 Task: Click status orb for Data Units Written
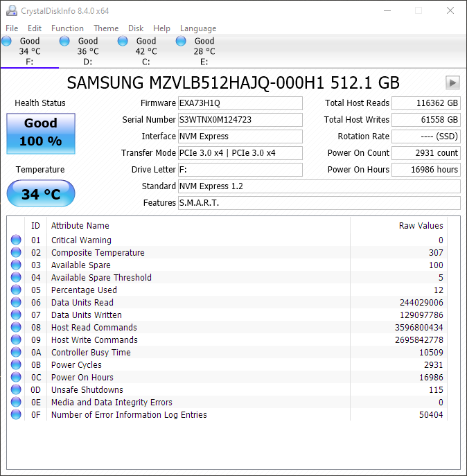point(16,315)
